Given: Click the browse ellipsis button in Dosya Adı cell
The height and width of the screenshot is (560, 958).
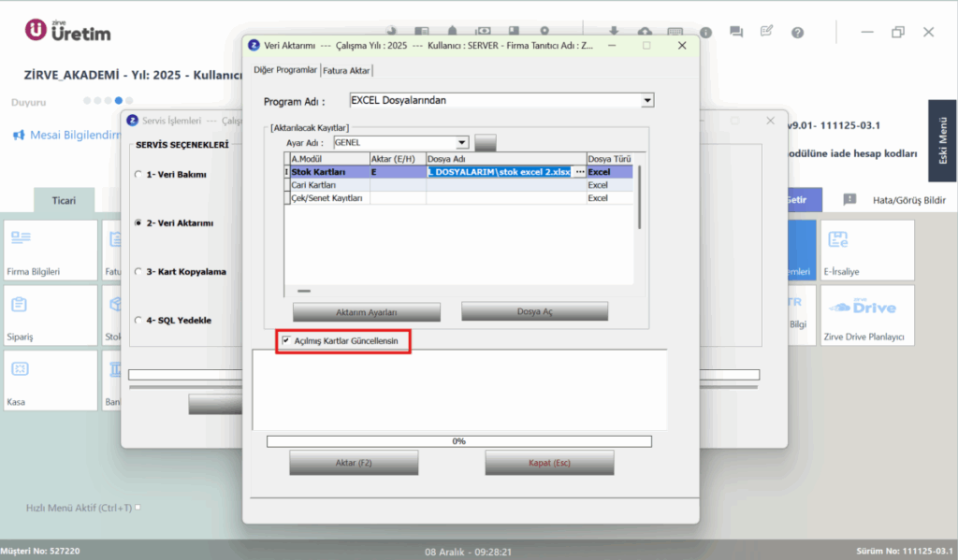Looking at the screenshot, I should point(580,172).
